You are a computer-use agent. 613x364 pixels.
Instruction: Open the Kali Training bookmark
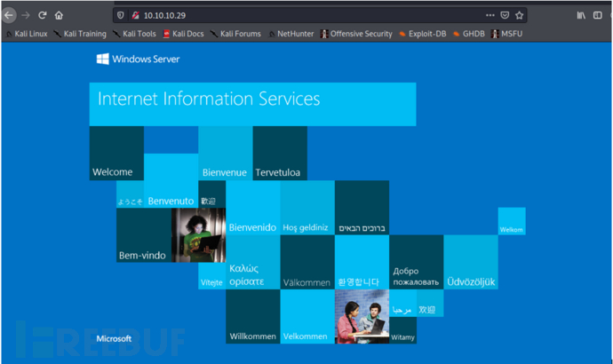pos(80,34)
